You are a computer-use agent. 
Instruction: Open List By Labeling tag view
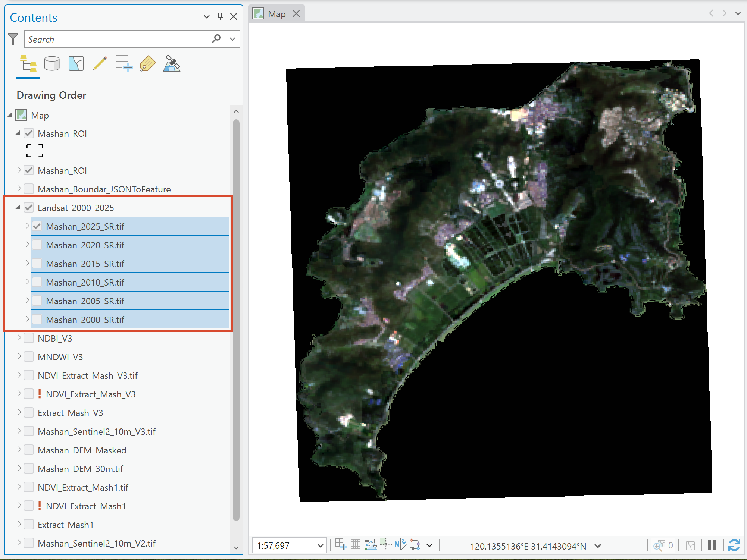tap(148, 64)
